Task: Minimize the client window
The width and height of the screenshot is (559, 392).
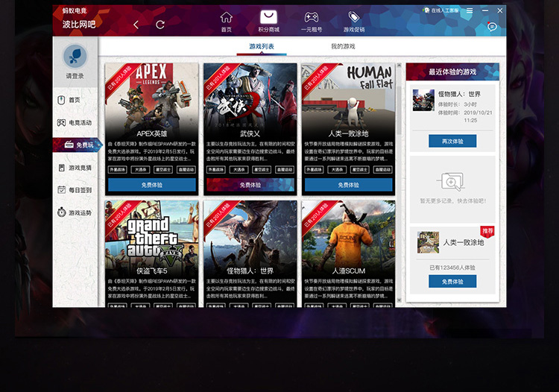Action: click(x=485, y=10)
